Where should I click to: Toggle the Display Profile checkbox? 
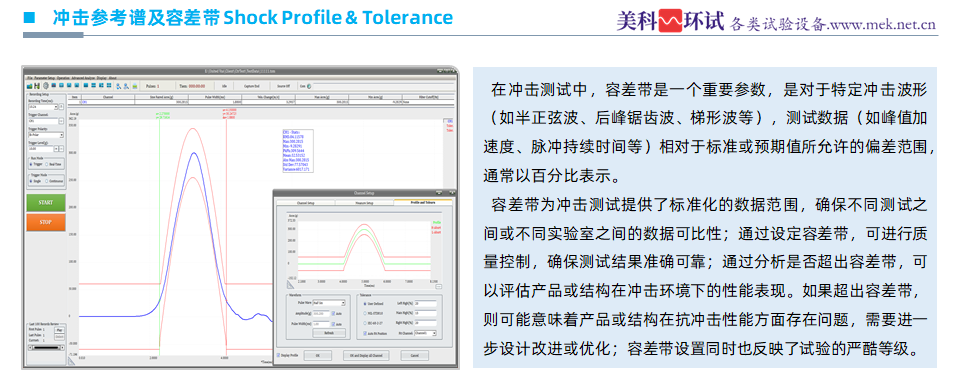point(278,355)
